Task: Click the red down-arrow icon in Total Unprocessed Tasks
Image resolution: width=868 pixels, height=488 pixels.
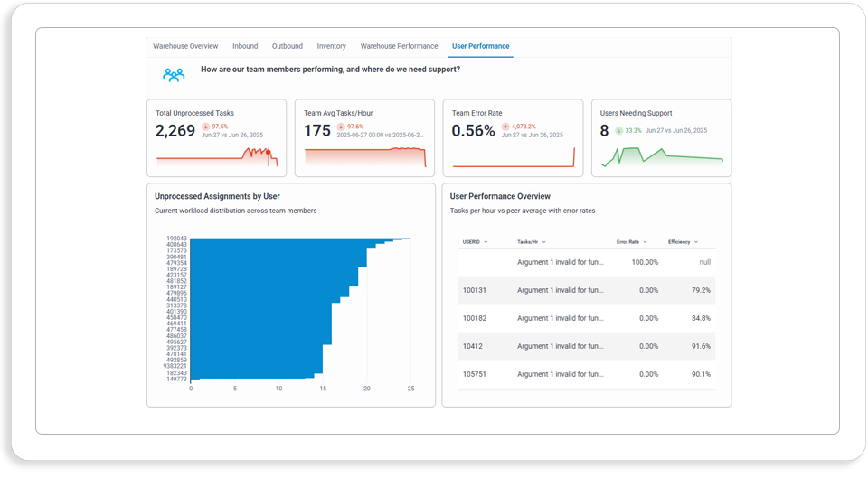Action: [206, 127]
